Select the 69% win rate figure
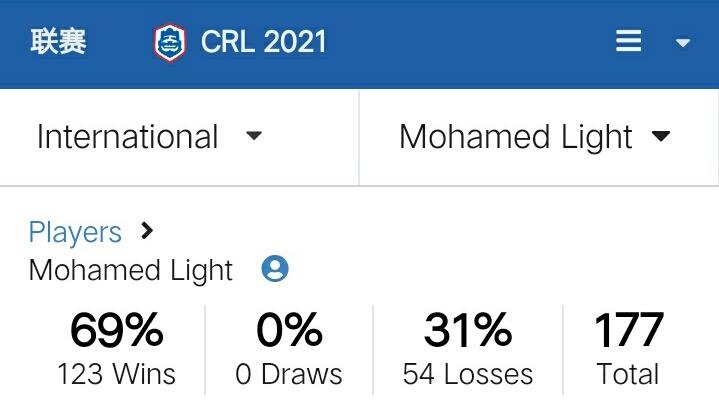The width and height of the screenshot is (719, 405). coord(116,332)
